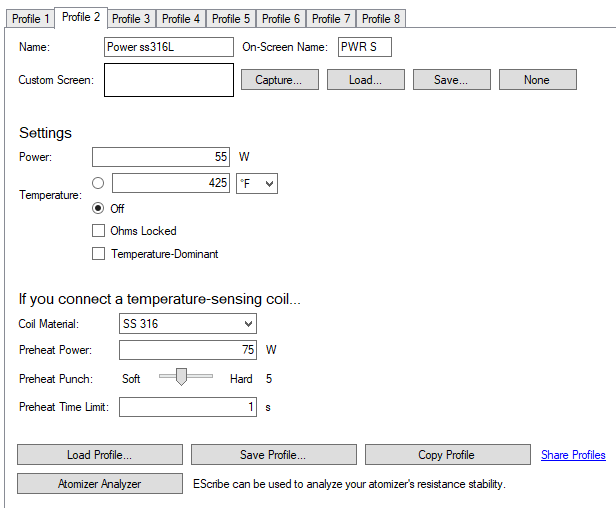Viewport: 616px width, 508px height.
Task: Click the Load Profile... button
Action: pos(100,455)
